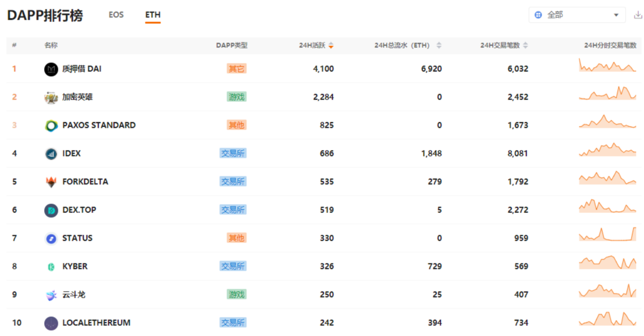
Task: Click the 4,100 active value for 质押借 DAI
Action: tap(324, 69)
